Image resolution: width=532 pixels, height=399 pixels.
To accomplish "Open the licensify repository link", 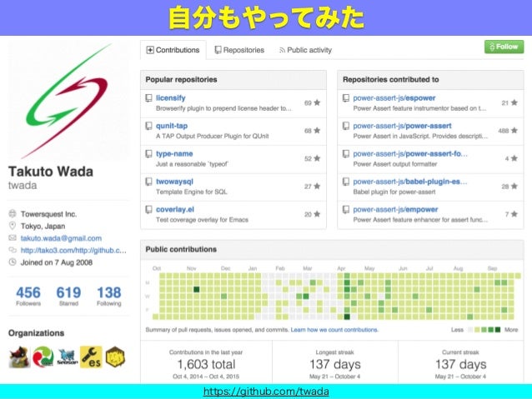I will click(171, 98).
